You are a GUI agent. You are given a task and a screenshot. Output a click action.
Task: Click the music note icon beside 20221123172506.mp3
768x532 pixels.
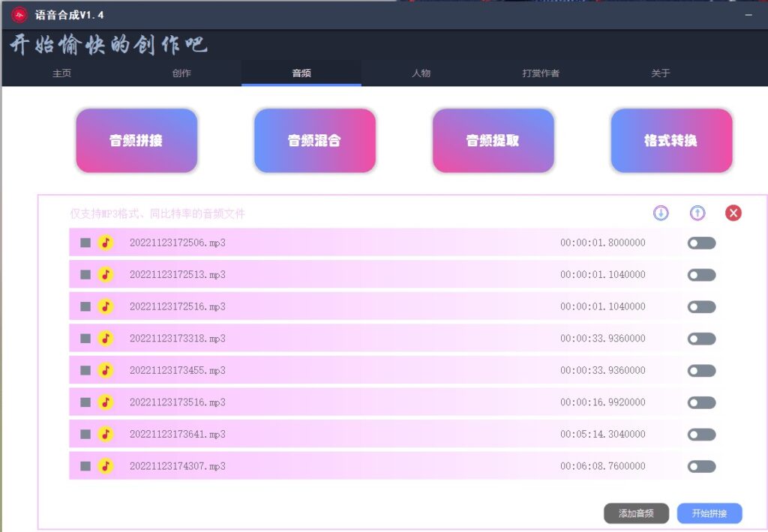pos(106,243)
